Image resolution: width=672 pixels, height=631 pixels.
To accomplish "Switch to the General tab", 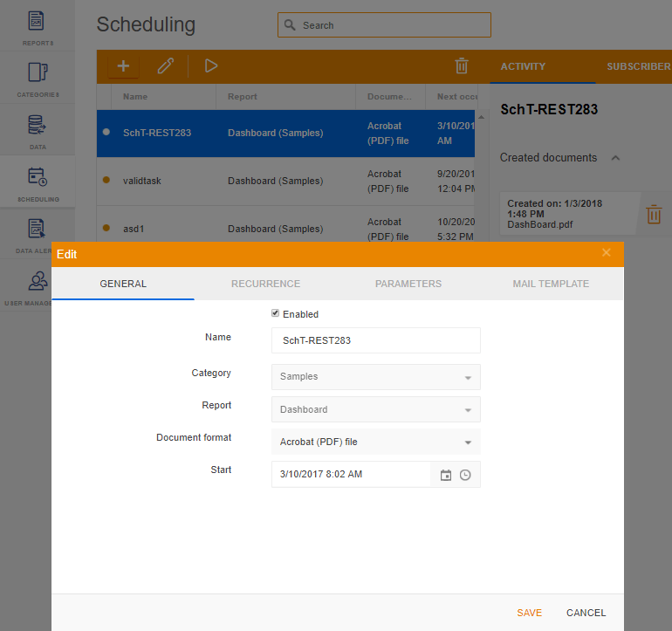I will [123, 284].
